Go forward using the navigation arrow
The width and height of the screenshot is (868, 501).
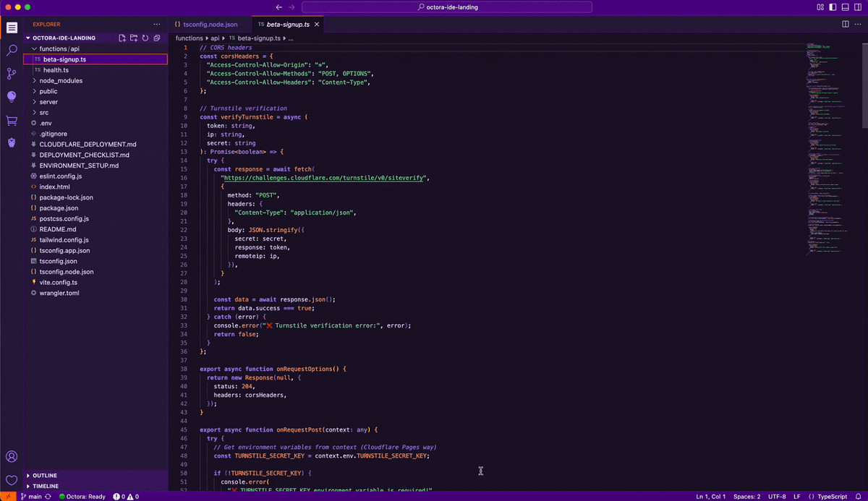coord(292,7)
